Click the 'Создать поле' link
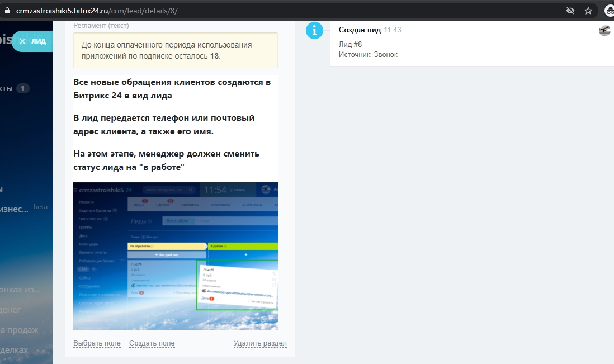This screenshot has width=614, height=364. (x=152, y=343)
